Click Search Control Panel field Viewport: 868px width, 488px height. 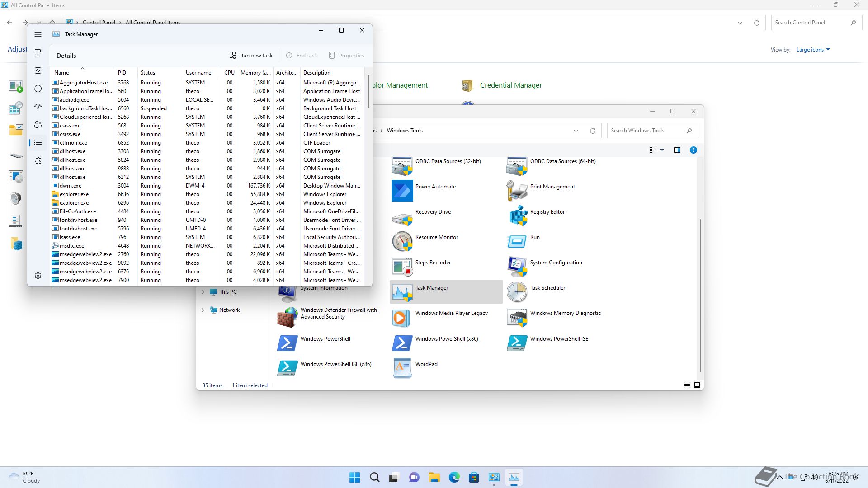click(816, 23)
